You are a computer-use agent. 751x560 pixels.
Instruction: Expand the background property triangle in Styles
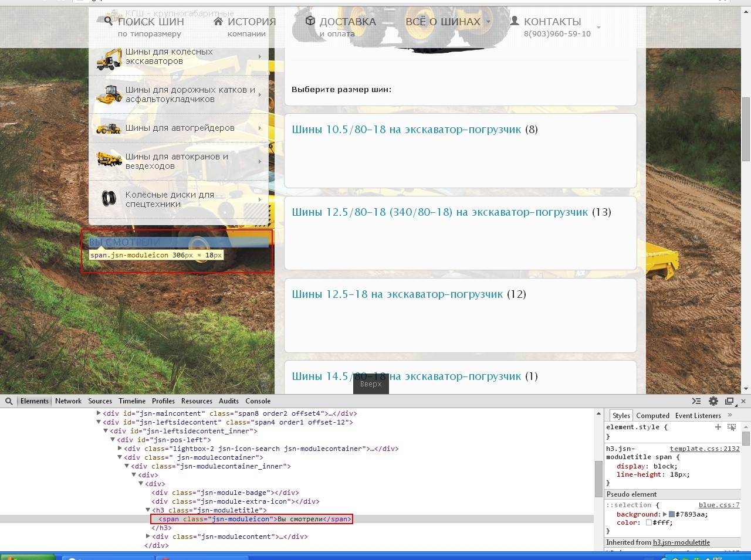(x=665, y=514)
